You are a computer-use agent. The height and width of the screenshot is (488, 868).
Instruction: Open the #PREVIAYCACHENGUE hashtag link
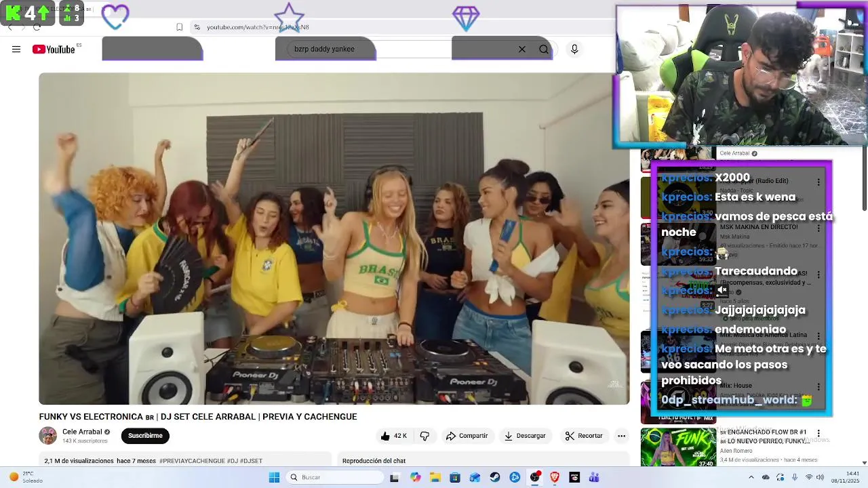tap(192, 461)
